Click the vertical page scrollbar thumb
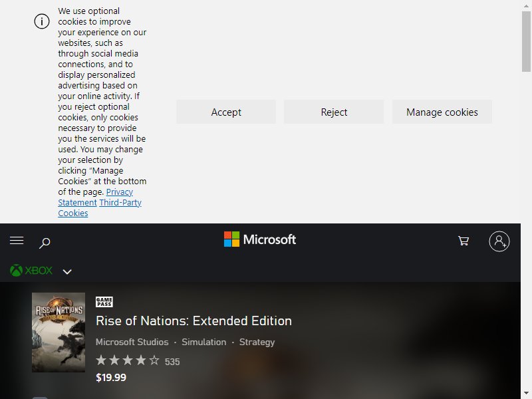Viewport: 532px width, 399px height. pyautogui.click(x=526, y=41)
